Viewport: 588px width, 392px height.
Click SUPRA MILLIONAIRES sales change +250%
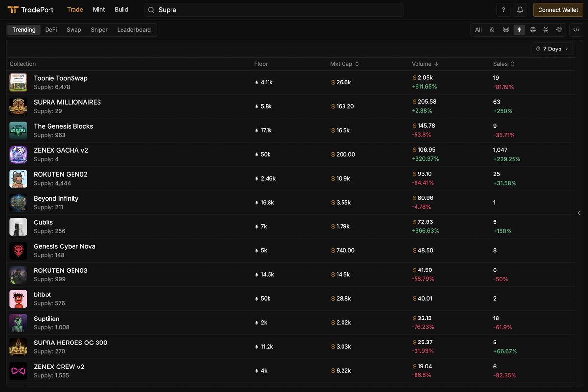(x=503, y=111)
